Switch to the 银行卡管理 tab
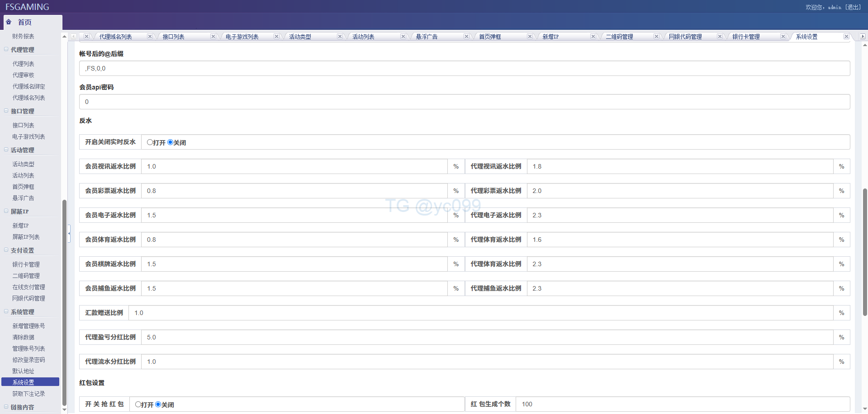 746,37
